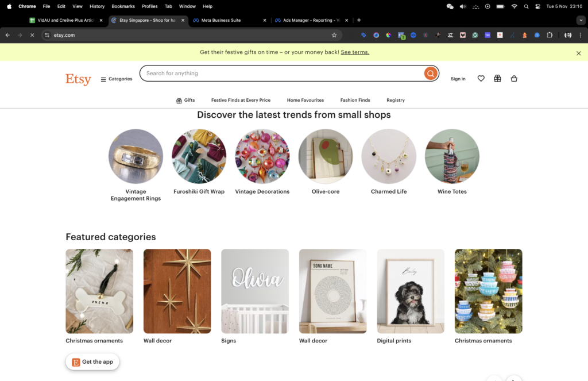This screenshot has height=381, width=588.
Task: Open the Gifts navigation link
Action: point(185,100)
